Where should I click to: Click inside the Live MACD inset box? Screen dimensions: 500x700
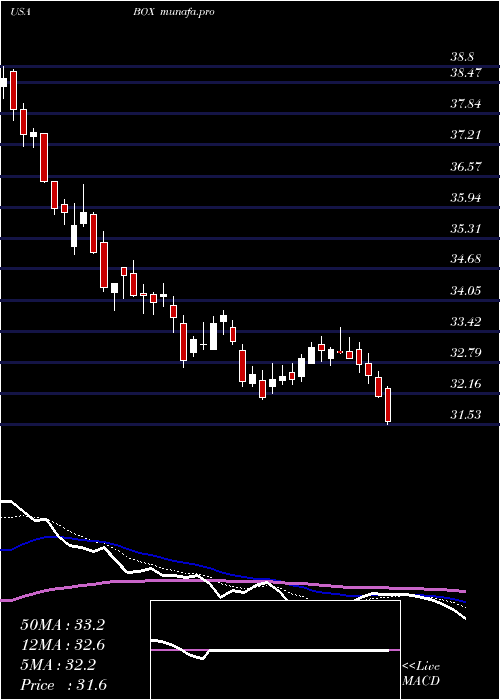(275, 650)
